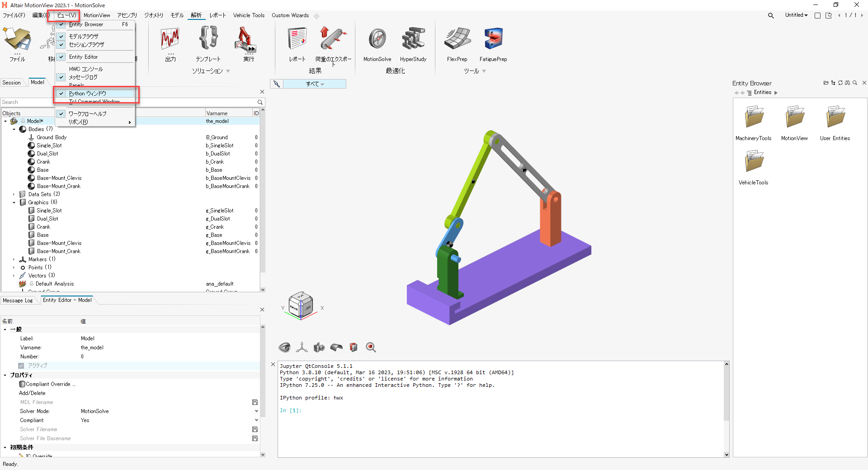
Task: Open the テンプレート braces icon
Action: (208, 38)
